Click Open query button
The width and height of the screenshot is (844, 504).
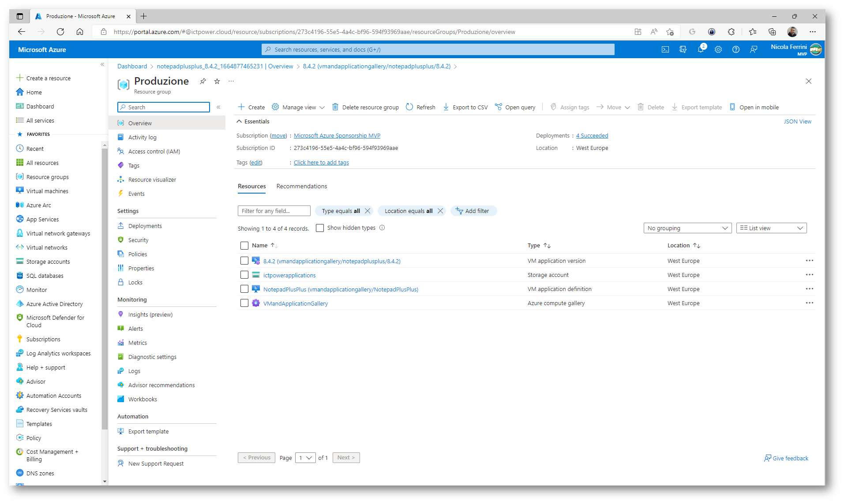[515, 107]
